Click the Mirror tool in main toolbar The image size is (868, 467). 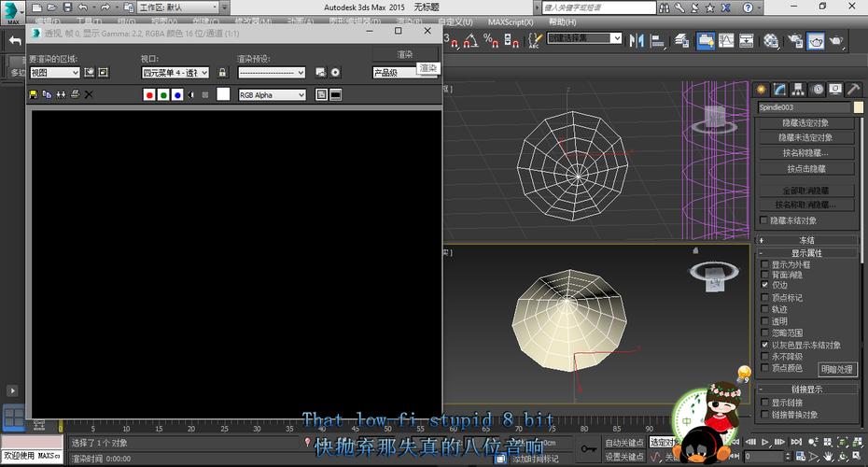(637, 40)
